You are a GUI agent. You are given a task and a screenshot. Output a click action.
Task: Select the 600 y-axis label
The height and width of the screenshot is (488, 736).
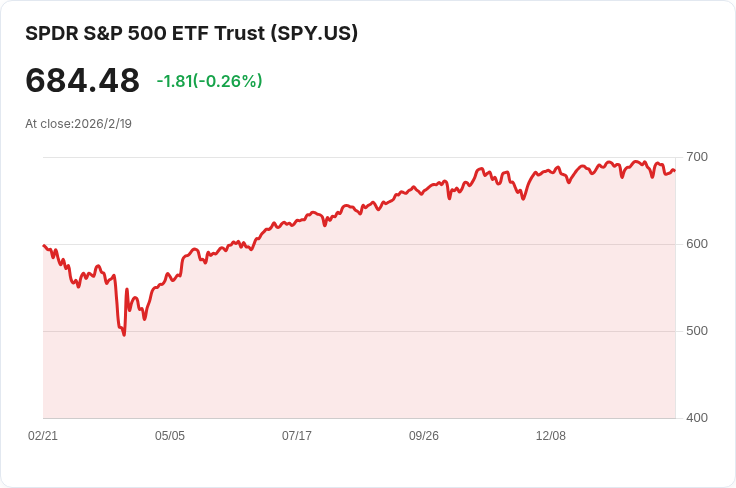(x=697, y=244)
